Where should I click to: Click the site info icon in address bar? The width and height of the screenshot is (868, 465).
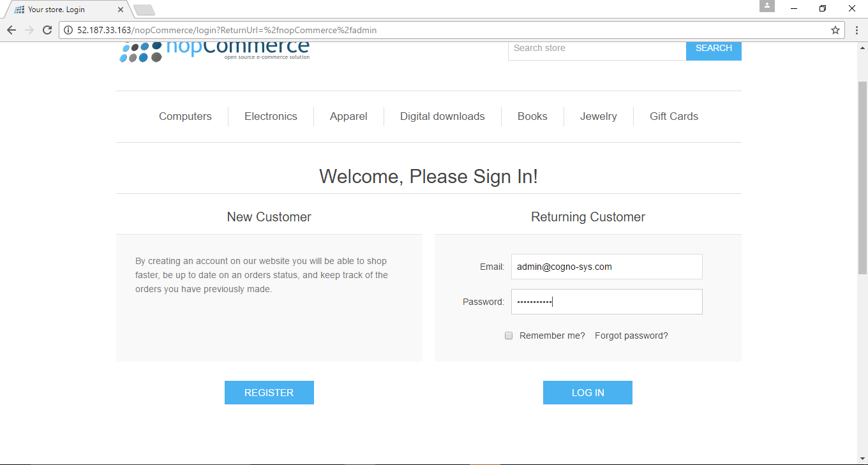(x=68, y=29)
